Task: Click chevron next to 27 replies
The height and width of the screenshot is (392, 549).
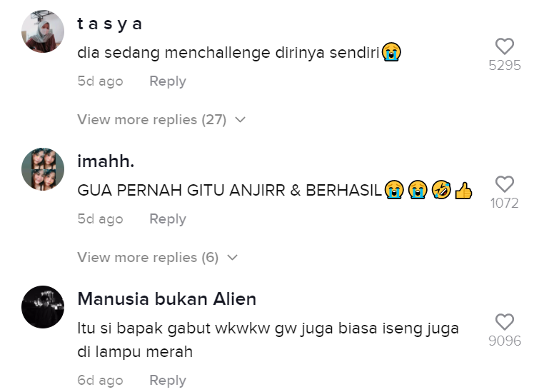Action: [x=240, y=120]
